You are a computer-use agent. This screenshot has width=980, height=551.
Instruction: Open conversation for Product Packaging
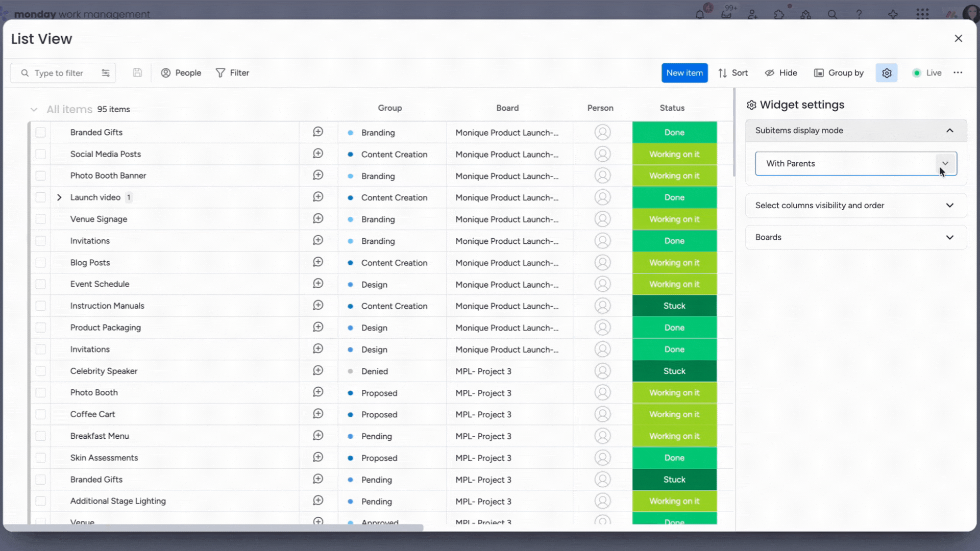tap(318, 327)
